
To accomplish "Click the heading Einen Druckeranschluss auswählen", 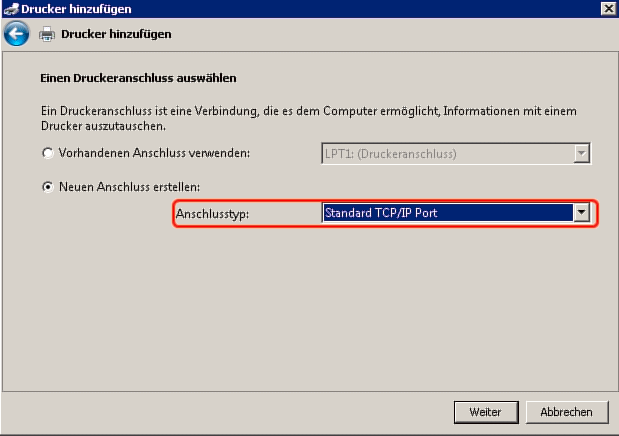I will click(x=138, y=78).
